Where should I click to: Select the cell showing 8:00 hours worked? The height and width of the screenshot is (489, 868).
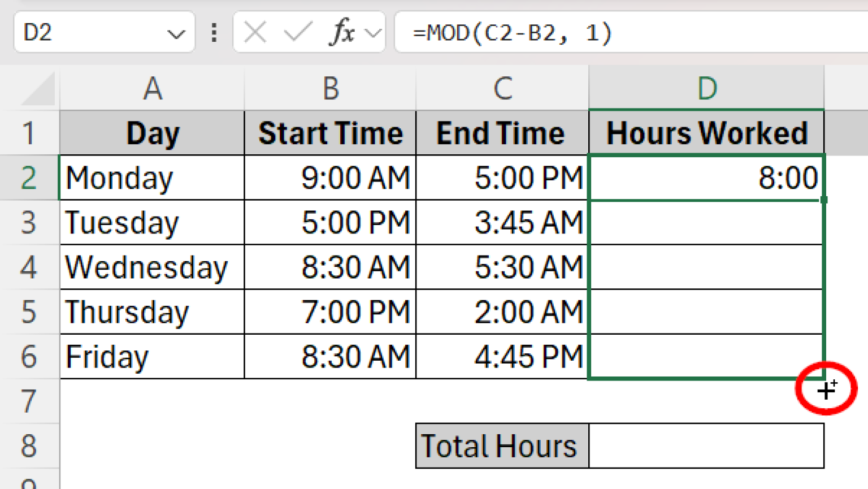(x=706, y=178)
